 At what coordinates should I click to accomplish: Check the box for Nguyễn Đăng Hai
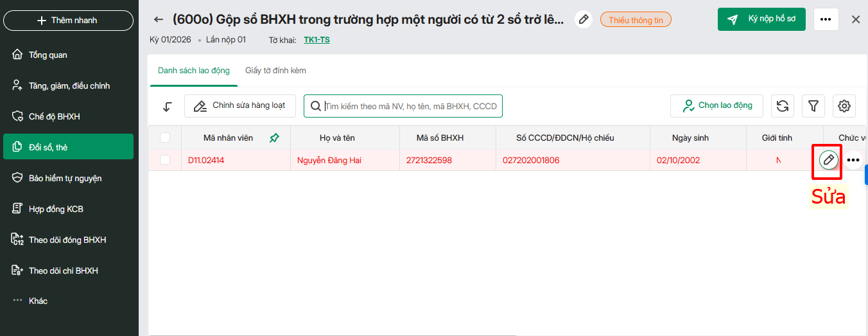[165, 160]
